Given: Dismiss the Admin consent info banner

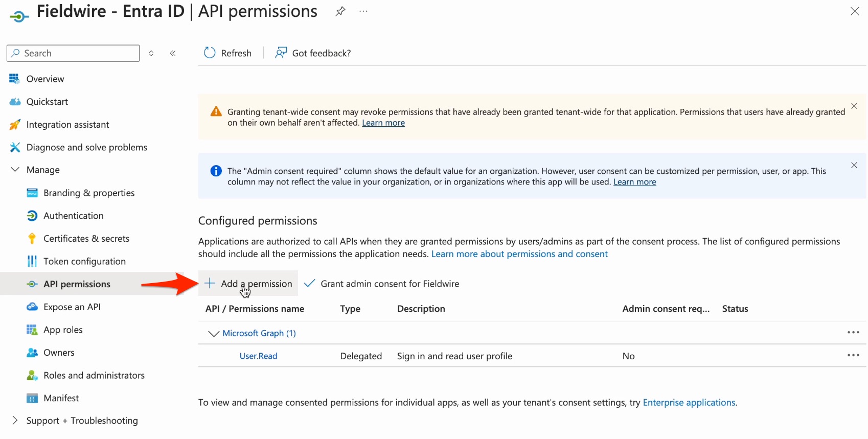Looking at the screenshot, I should click(854, 165).
